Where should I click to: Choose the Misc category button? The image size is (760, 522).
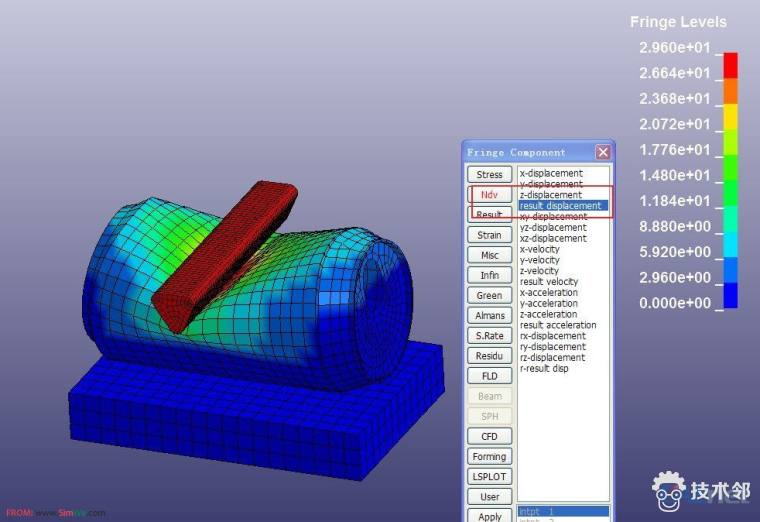pyautogui.click(x=489, y=255)
